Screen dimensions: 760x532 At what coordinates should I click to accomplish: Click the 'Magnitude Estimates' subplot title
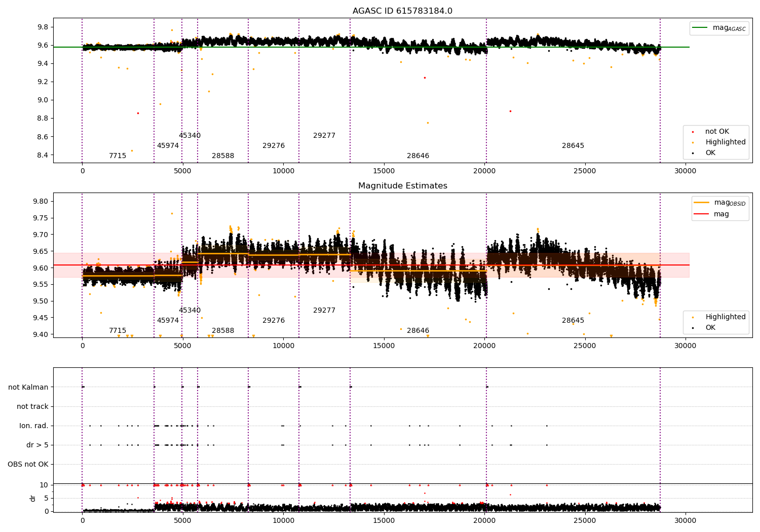tap(402, 186)
